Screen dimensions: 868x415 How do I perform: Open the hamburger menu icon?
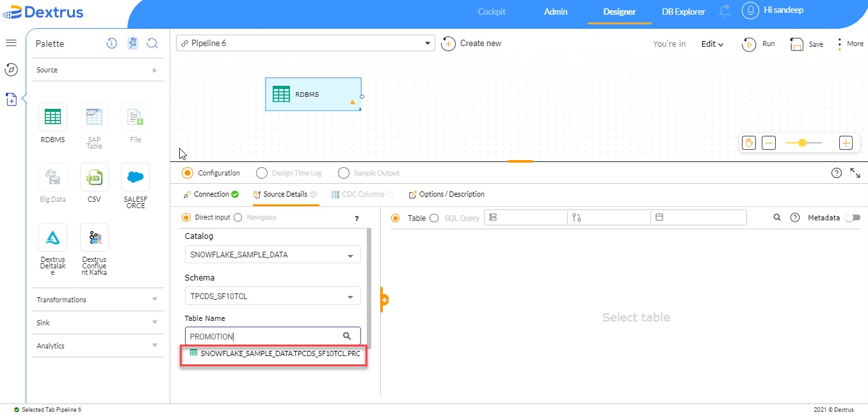click(x=11, y=43)
